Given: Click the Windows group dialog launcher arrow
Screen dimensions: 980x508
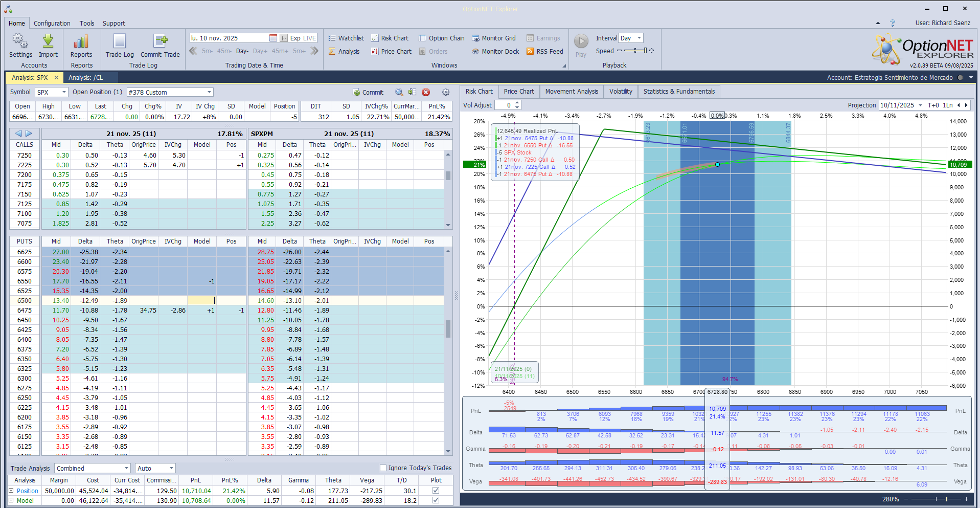Looking at the screenshot, I should (564, 65).
